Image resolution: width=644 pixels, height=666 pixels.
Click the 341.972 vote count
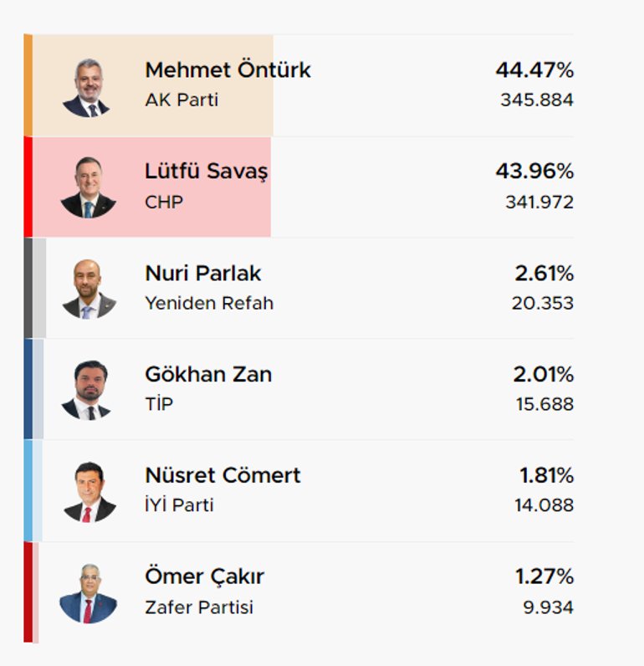pyautogui.click(x=539, y=202)
